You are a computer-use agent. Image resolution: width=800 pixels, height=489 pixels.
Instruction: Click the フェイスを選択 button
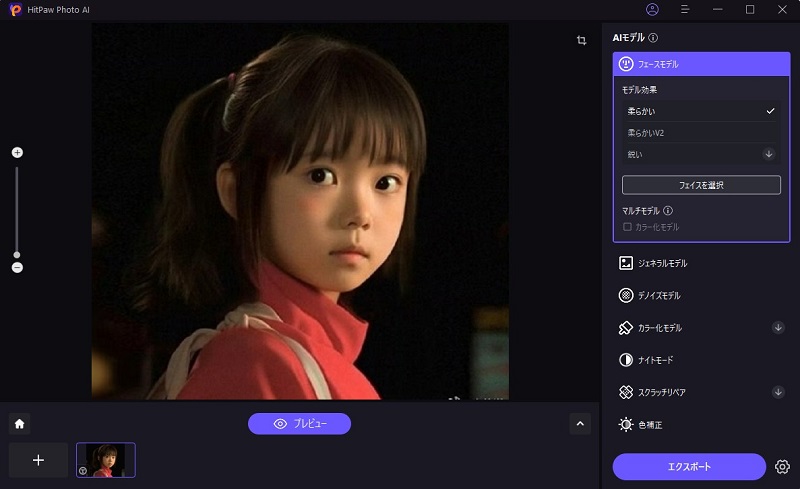(701, 185)
